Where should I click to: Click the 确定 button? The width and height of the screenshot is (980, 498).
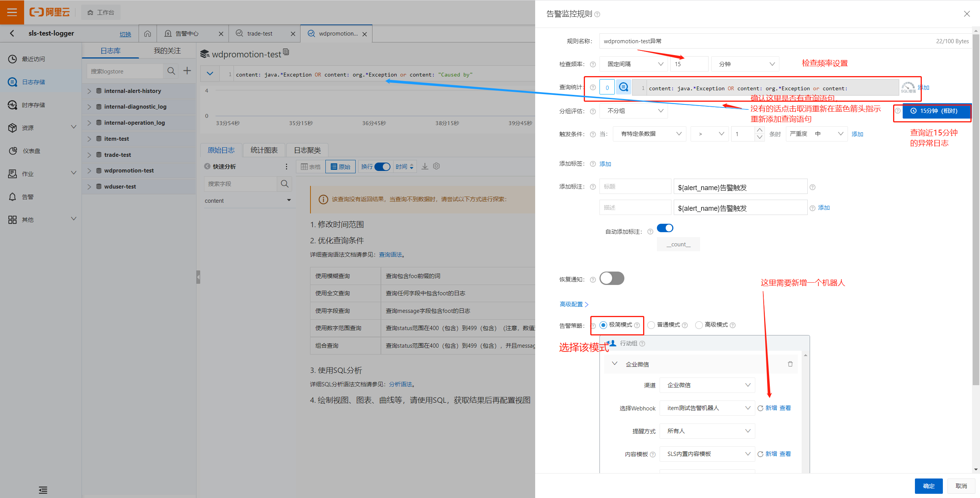[x=928, y=486]
